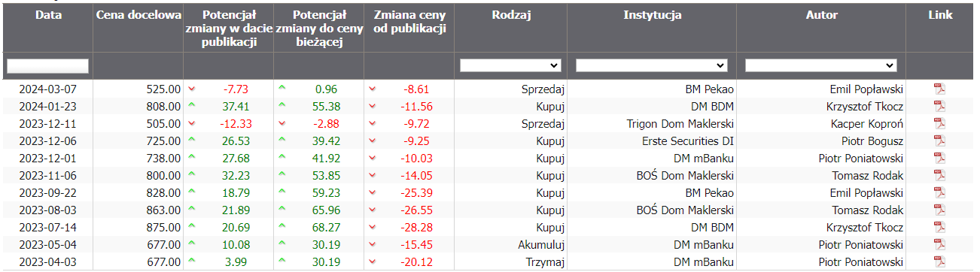Sort by Zmiana ceny od publikacji header
980x272 pixels.
pyautogui.click(x=409, y=22)
